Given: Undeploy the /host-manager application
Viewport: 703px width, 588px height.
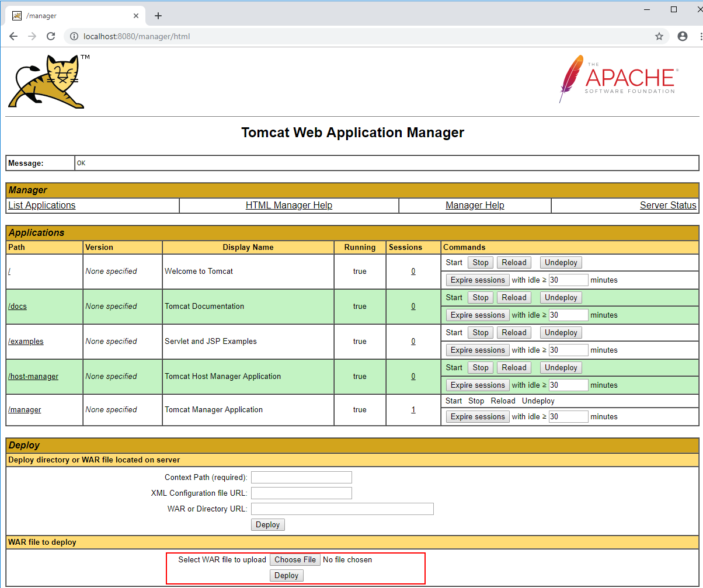Looking at the screenshot, I should click(x=561, y=368).
